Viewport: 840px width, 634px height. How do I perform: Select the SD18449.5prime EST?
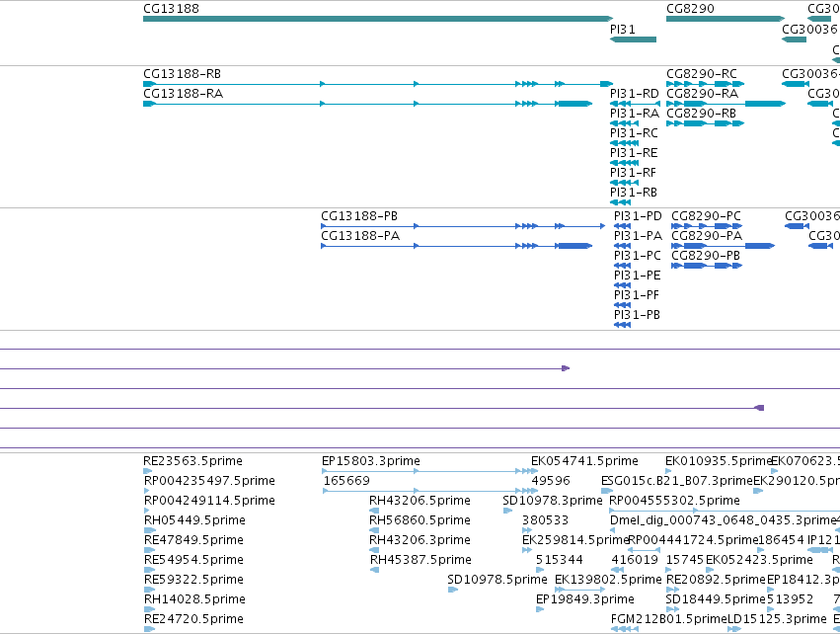click(x=672, y=609)
